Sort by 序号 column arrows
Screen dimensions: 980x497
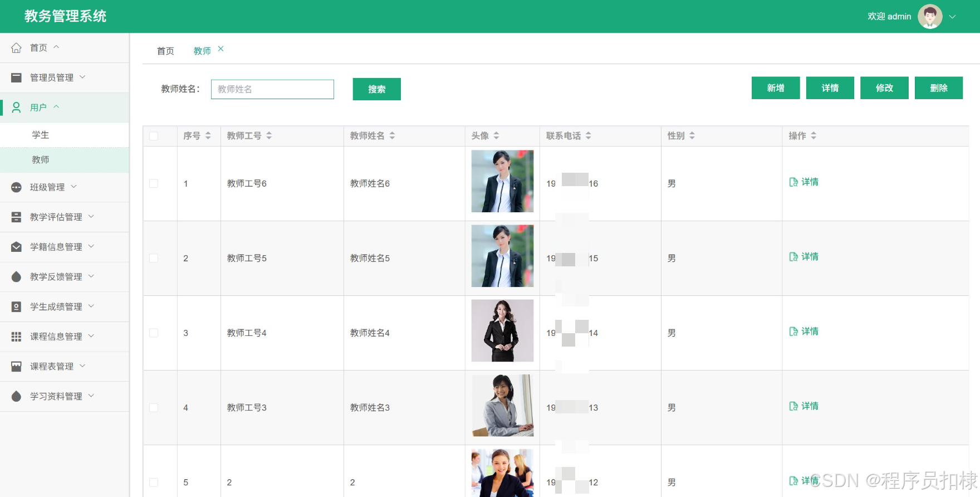point(208,135)
